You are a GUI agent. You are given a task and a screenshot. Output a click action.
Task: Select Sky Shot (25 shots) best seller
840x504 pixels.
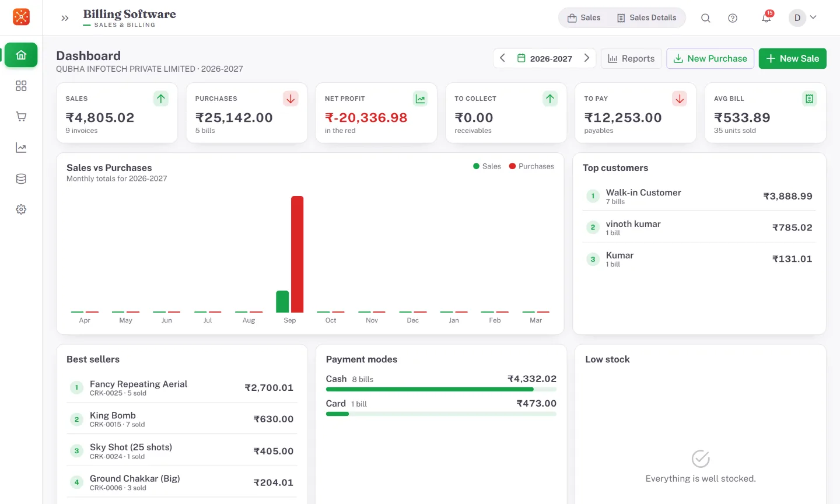[x=181, y=451]
